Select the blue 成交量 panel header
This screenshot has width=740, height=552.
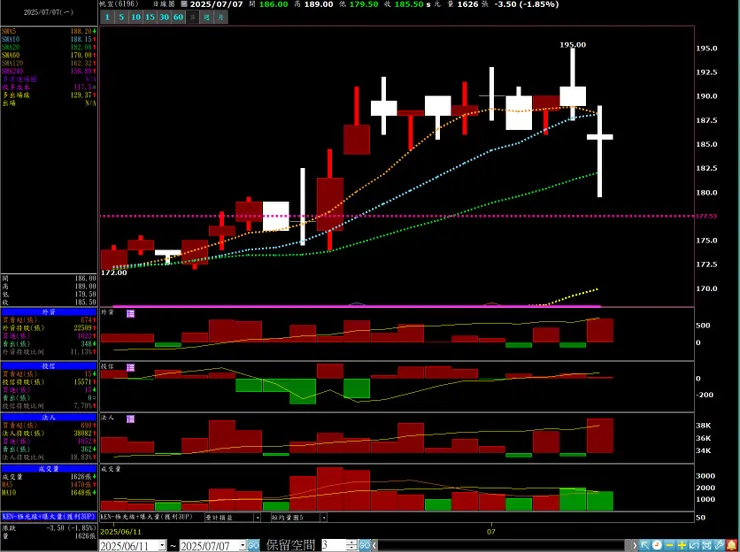tap(49, 468)
